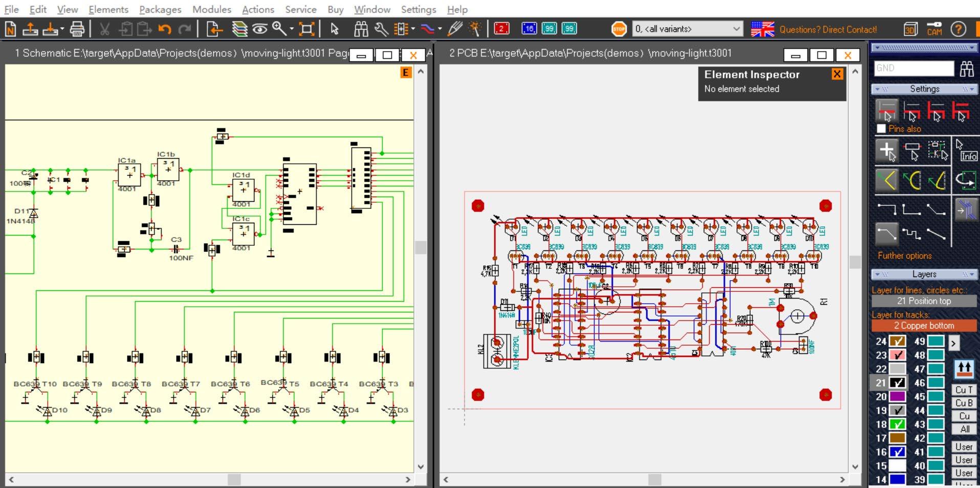Click the component package icon in toolbar
The width and height of the screenshot is (980, 488).
coord(401,29)
